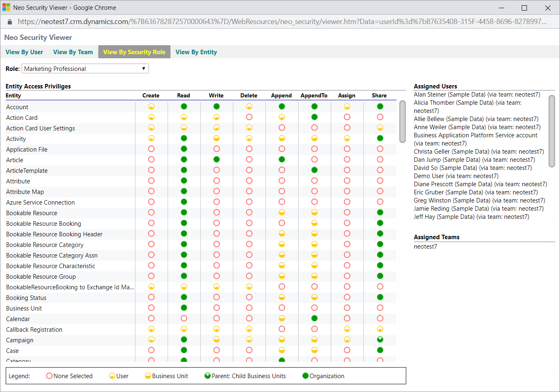Click the Delete column header
The width and height of the screenshot is (560, 392).
(x=249, y=95)
